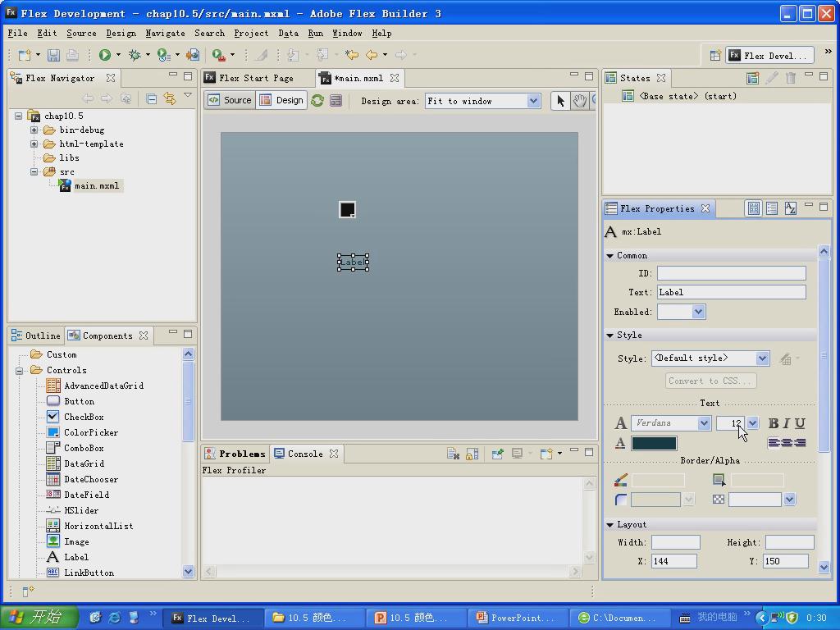Collapse the Controls folder in Components
This screenshot has width=840, height=630.
pos(20,370)
